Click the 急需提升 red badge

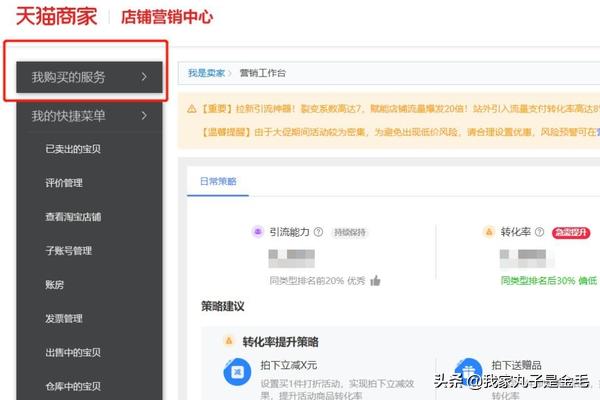tap(569, 232)
